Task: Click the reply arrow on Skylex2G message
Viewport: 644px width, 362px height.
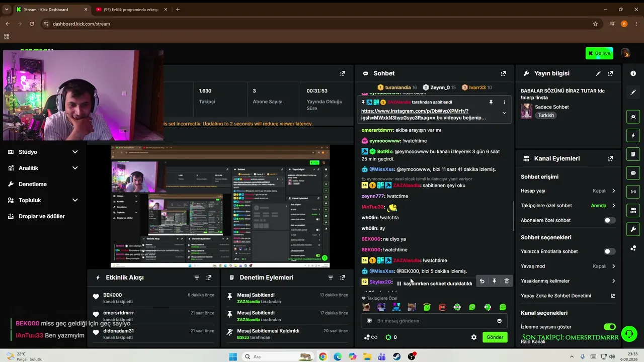Action: (482, 281)
